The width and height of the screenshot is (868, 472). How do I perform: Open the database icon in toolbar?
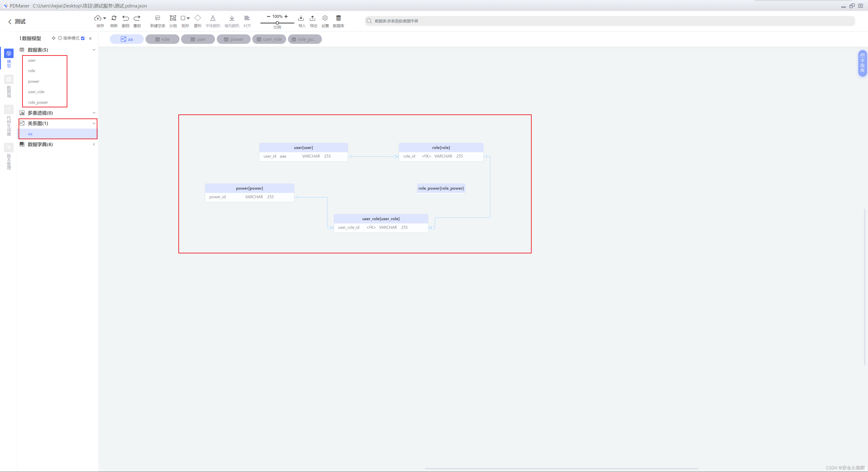pos(338,18)
